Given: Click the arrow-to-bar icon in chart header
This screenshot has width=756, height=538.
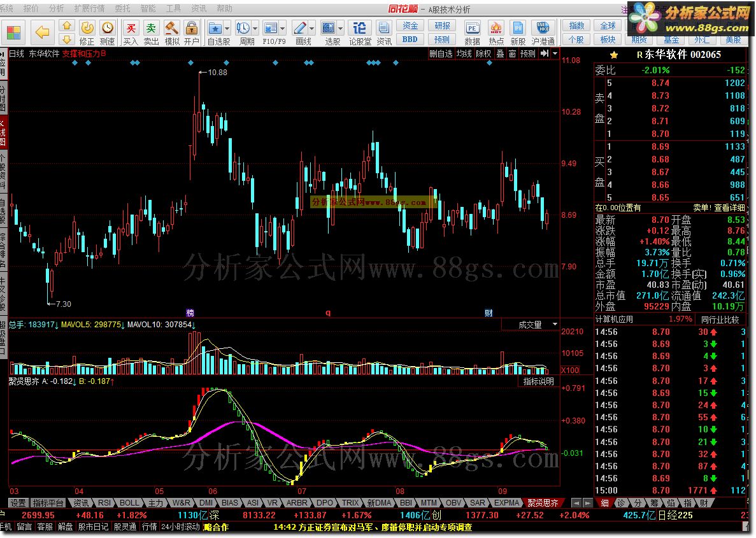Looking at the screenshot, I should pyautogui.click(x=545, y=53).
